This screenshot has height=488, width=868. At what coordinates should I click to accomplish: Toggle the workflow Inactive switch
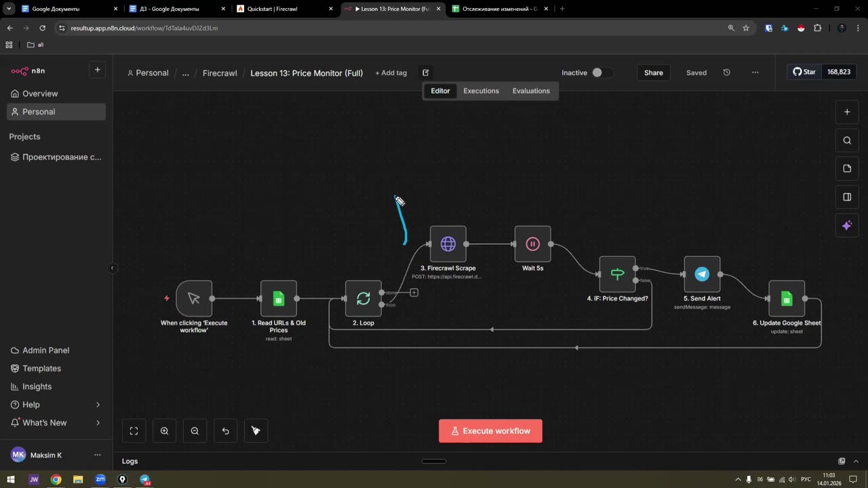click(x=602, y=73)
